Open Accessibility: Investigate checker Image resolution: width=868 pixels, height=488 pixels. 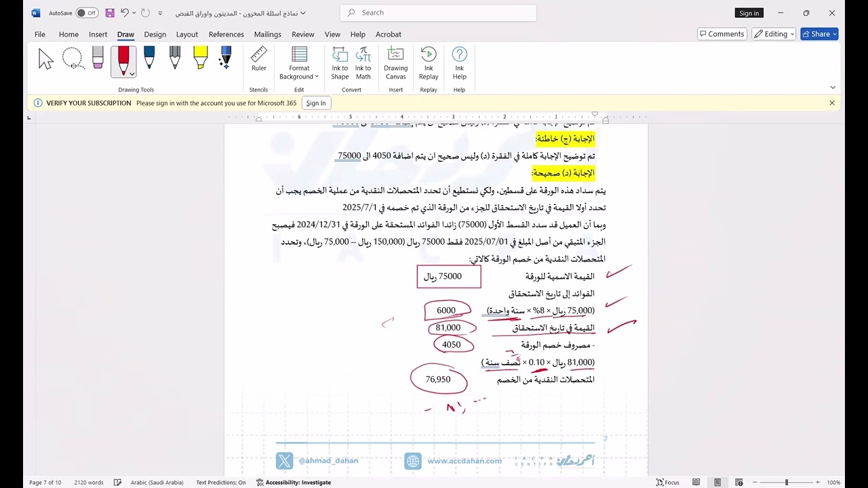tap(294, 483)
